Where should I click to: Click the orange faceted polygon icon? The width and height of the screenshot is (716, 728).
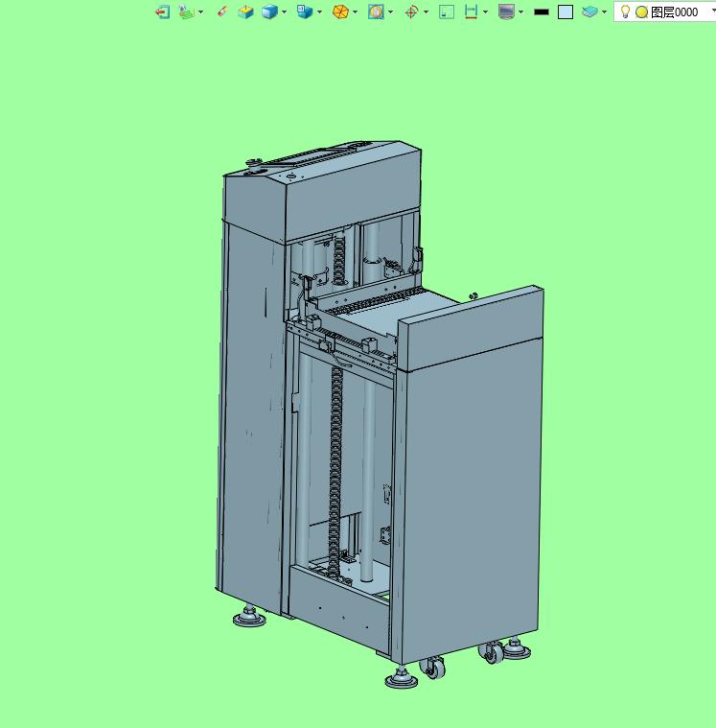[x=340, y=12]
